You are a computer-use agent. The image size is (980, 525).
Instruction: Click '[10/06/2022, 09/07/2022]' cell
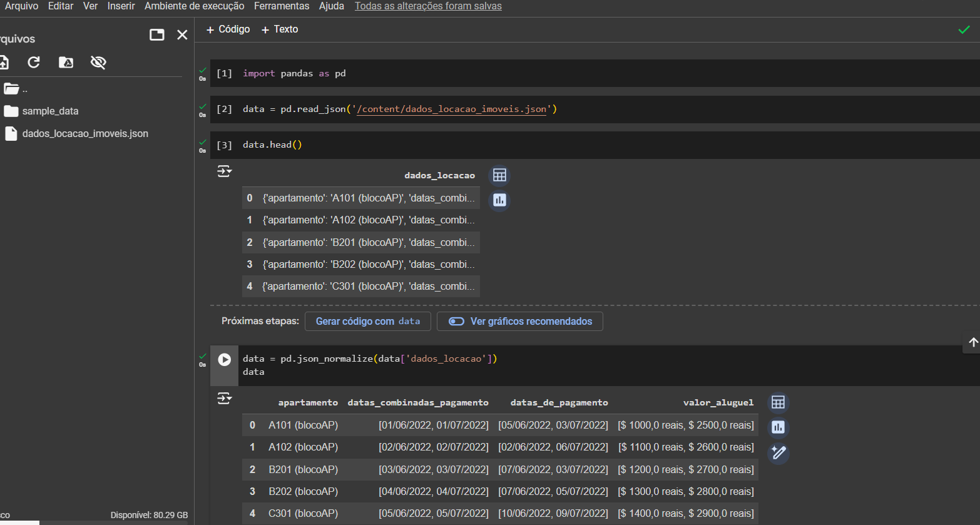click(553, 513)
